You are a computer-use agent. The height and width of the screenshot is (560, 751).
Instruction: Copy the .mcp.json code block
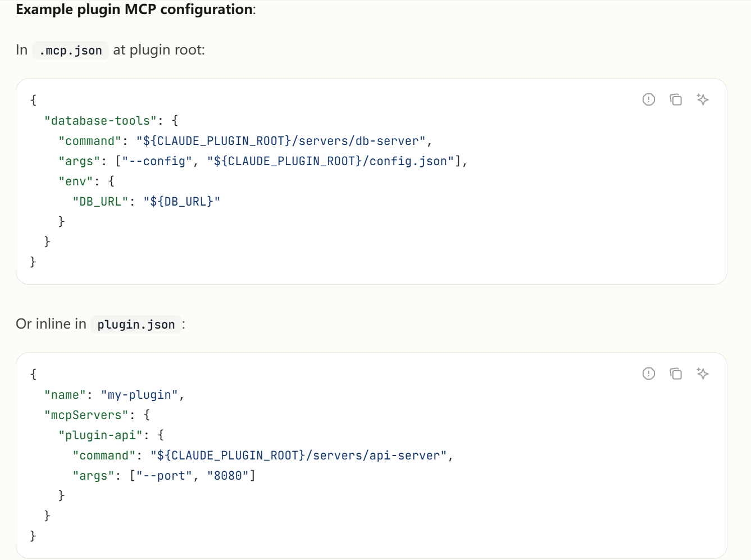(676, 99)
